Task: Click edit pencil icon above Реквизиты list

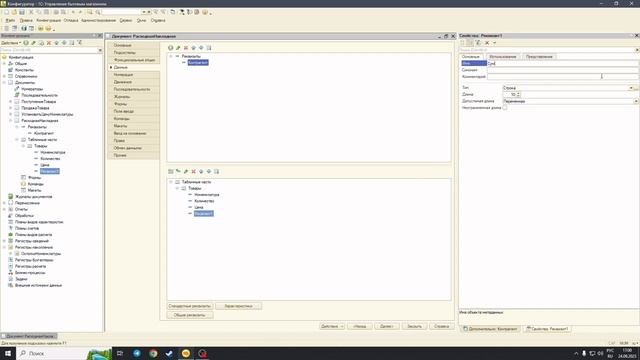Action: click(x=178, y=48)
